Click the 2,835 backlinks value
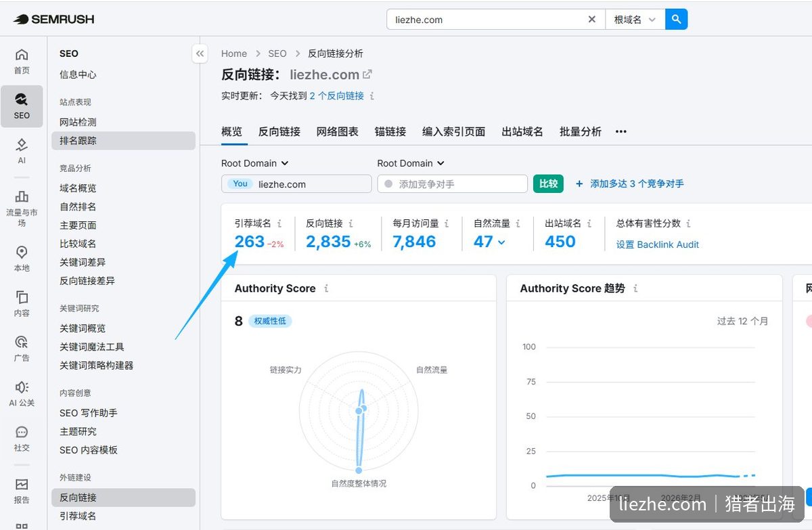The image size is (812, 530). [328, 242]
